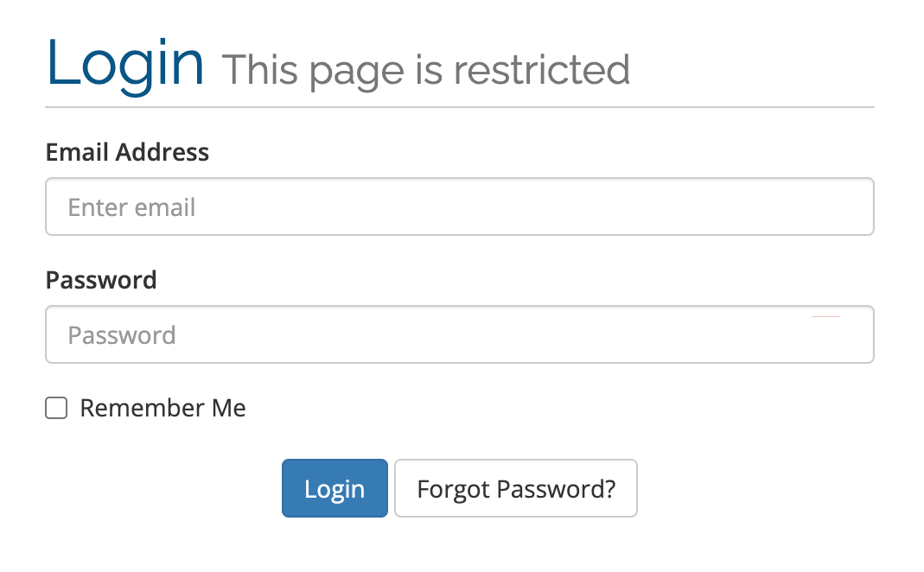Image resolution: width=924 pixels, height=572 pixels.
Task: Click the Login page heading
Action: (x=124, y=62)
